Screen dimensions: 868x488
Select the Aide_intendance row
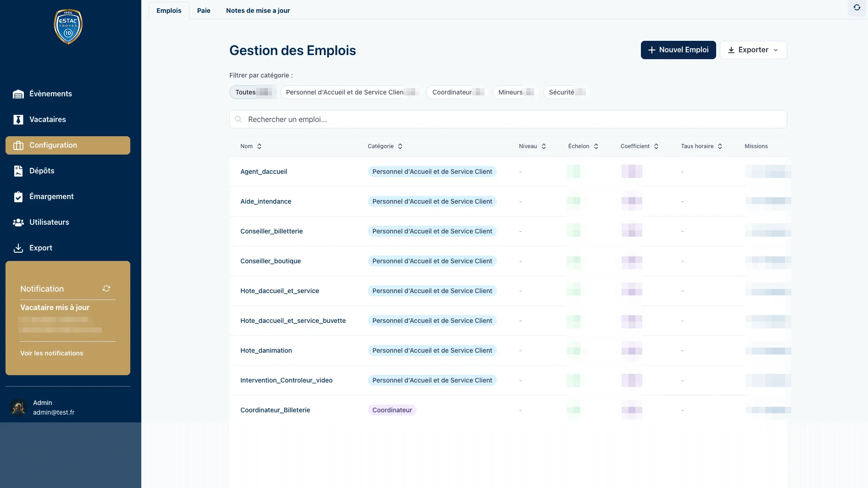(x=508, y=201)
